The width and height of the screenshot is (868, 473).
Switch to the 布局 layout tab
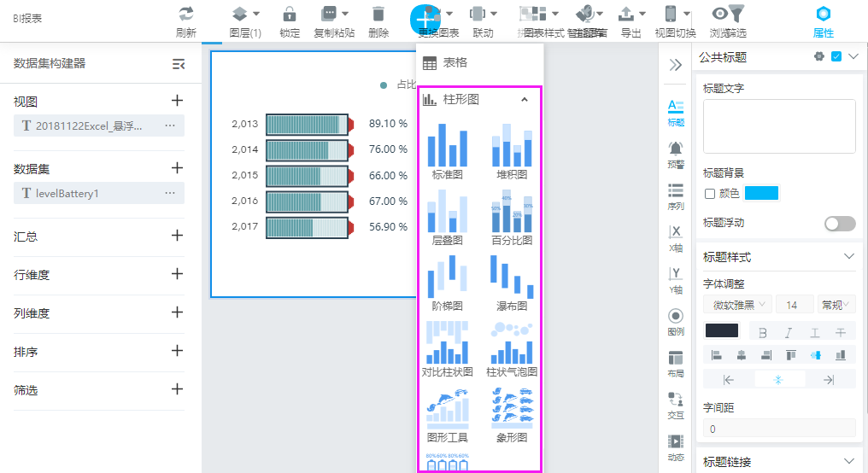tap(676, 364)
